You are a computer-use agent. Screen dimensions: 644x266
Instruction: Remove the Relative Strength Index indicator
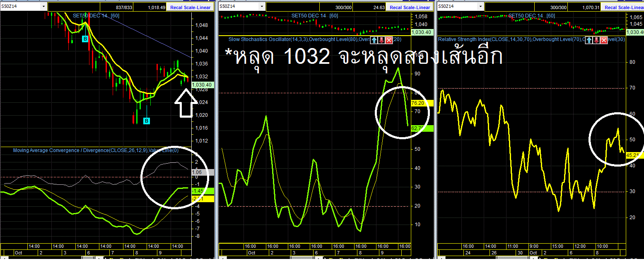pos(604,40)
